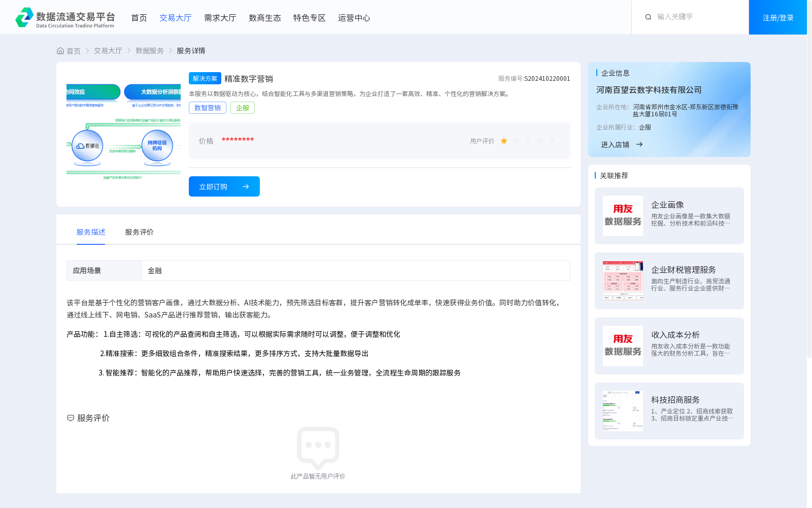The width and height of the screenshot is (812, 508).
Task: Click company name 河南百望云数字科技有限公司
Action: click(x=649, y=90)
